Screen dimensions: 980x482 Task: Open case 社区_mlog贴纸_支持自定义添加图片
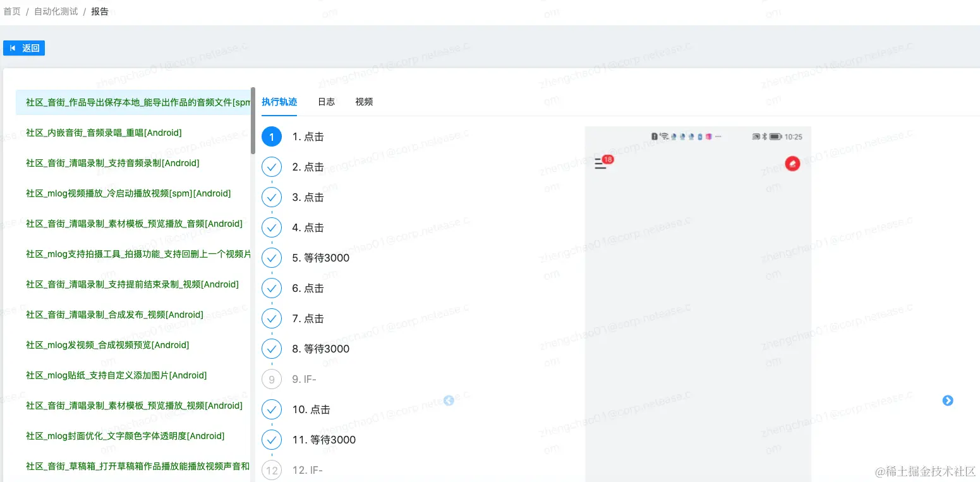tap(116, 375)
